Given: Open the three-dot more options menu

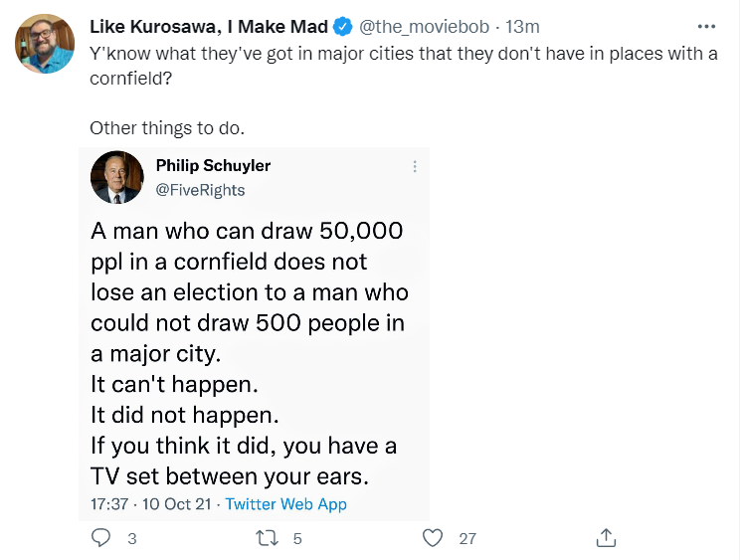Looking at the screenshot, I should point(706,27).
